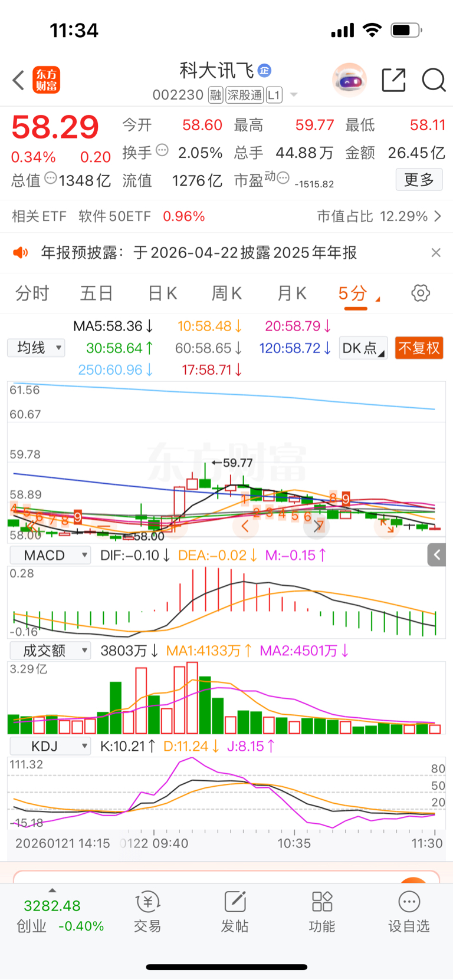The height and width of the screenshot is (980, 453).
Task: Tap the chart expand arrows icon
Action: tap(387, 526)
